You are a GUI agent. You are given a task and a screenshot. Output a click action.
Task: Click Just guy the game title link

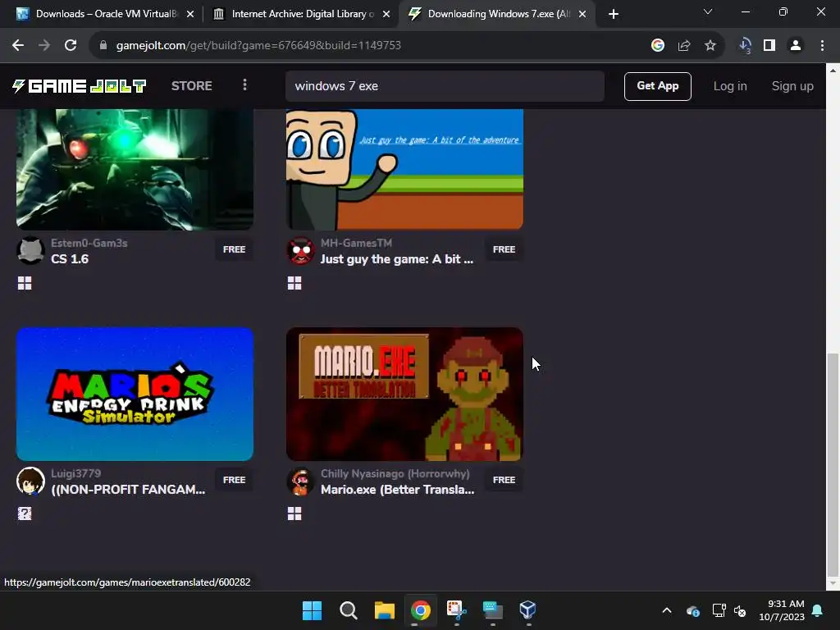[x=397, y=259]
